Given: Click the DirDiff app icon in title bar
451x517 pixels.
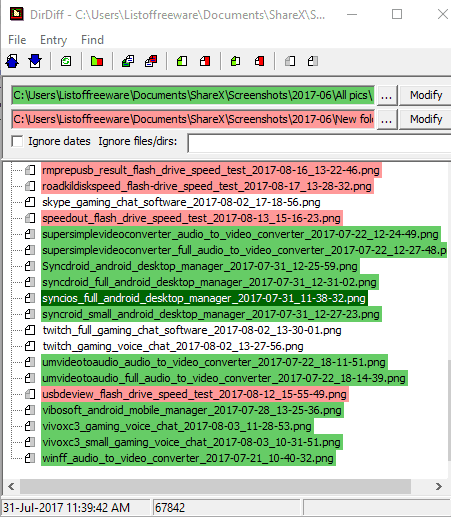Looking at the screenshot, I should click(16, 14).
